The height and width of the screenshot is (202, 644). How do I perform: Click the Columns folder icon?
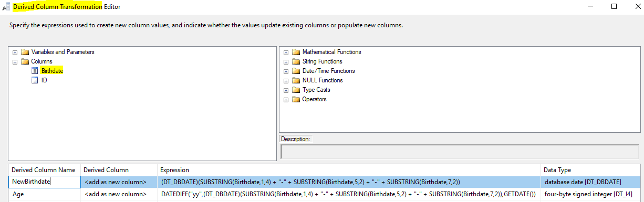[25, 62]
